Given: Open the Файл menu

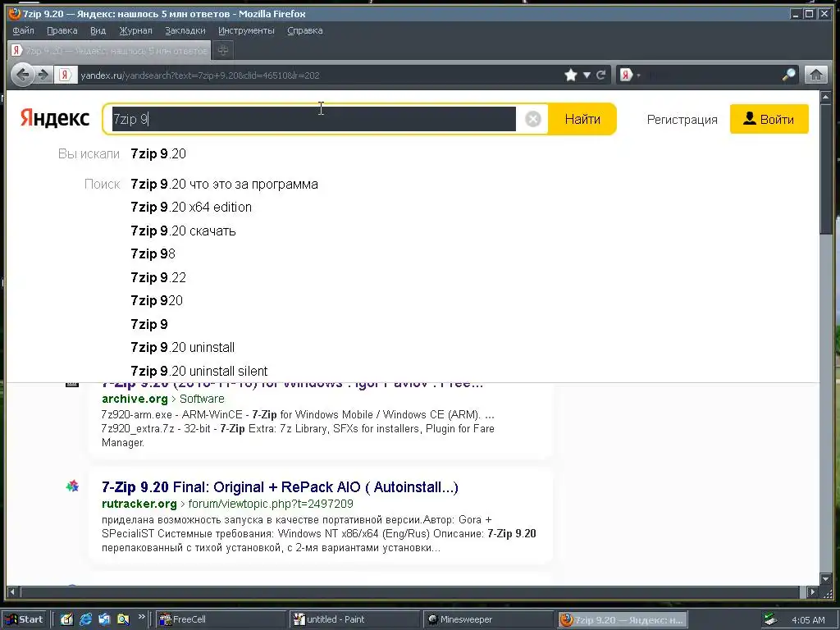Looking at the screenshot, I should 23,30.
